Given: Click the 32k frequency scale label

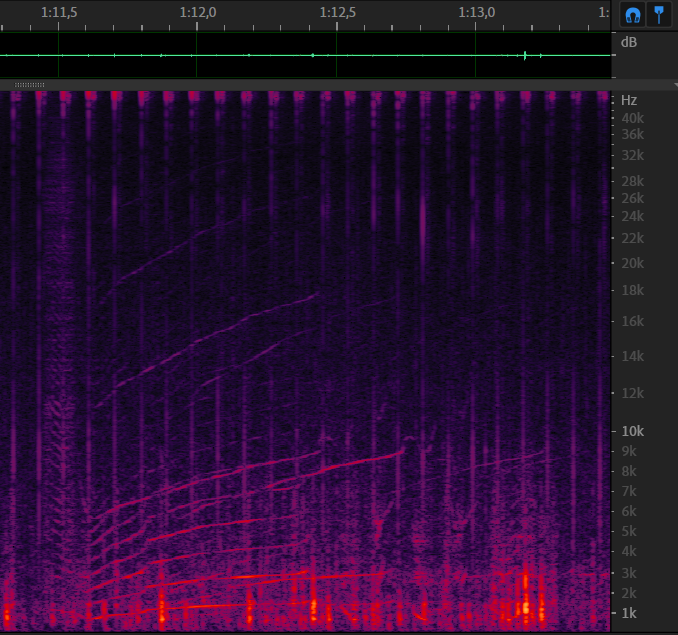Looking at the screenshot, I should [x=633, y=156].
